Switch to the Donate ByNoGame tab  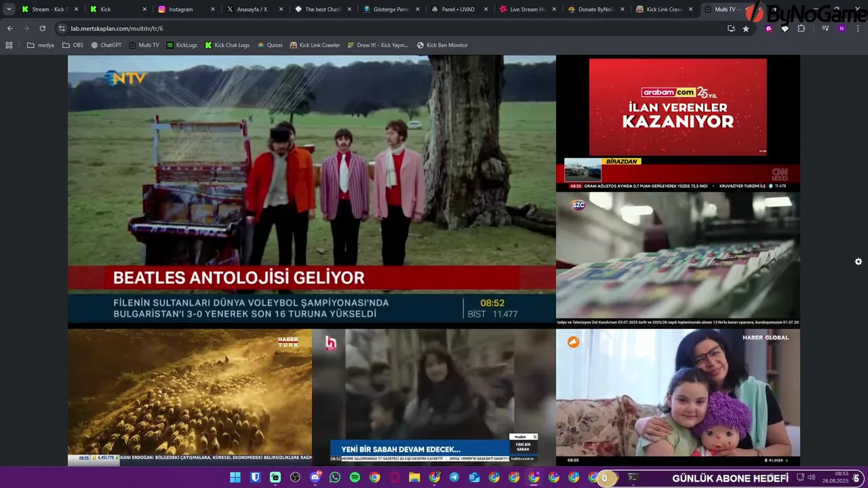(595, 9)
